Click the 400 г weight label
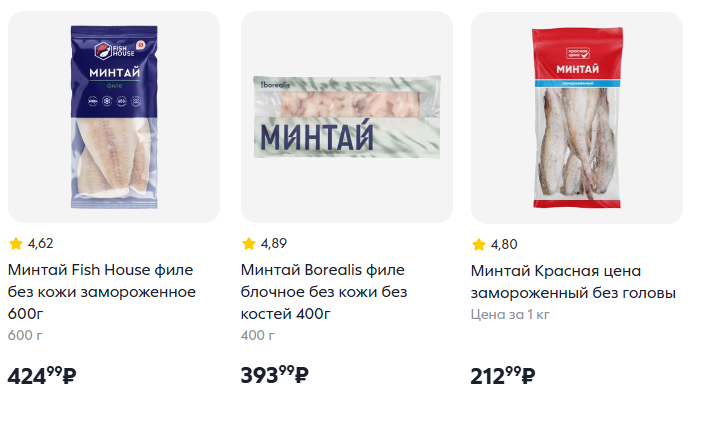The width and height of the screenshot is (719, 441). pos(258,336)
